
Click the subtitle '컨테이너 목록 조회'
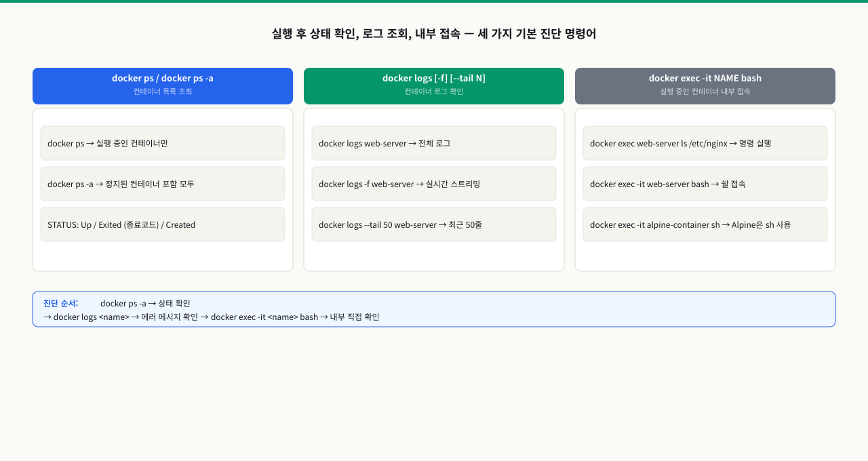click(163, 92)
